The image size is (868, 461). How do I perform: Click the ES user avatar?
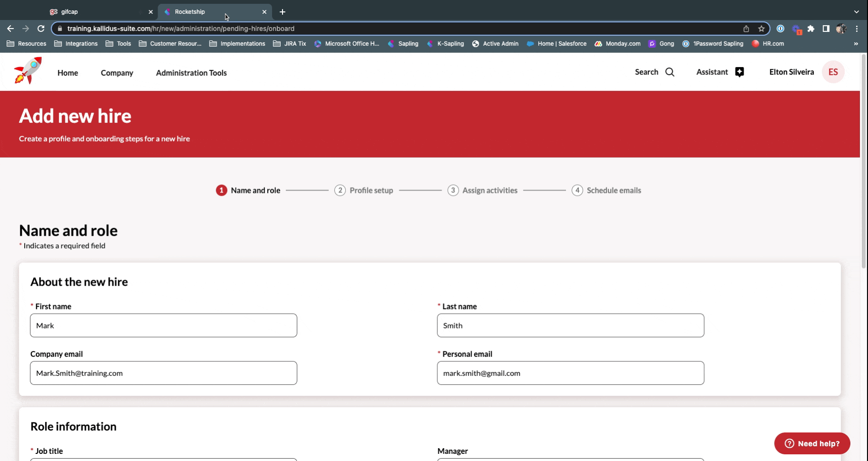[x=833, y=72]
